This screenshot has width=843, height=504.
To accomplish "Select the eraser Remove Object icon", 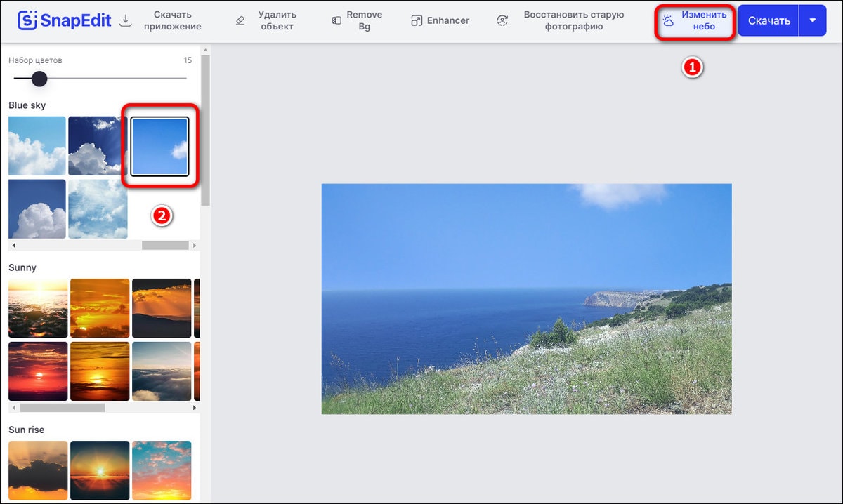I will click(x=240, y=20).
